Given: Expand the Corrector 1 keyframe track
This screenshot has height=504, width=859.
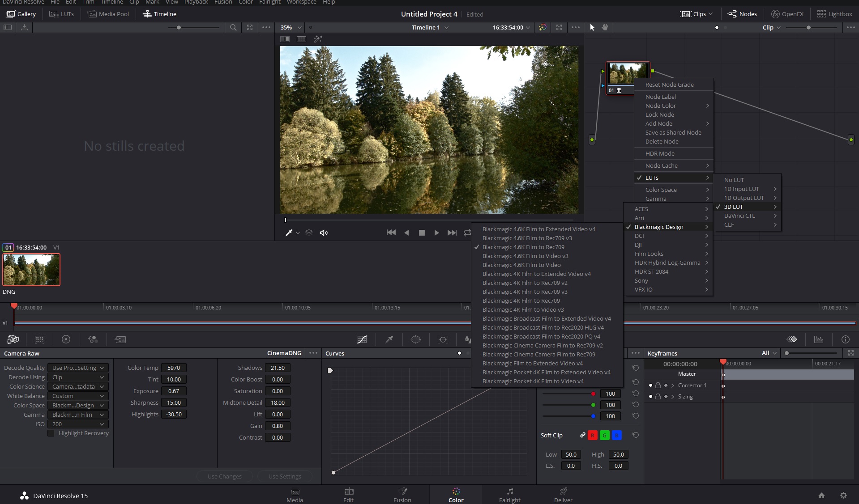Looking at the screenshot, I should click(x=672, y=385).
